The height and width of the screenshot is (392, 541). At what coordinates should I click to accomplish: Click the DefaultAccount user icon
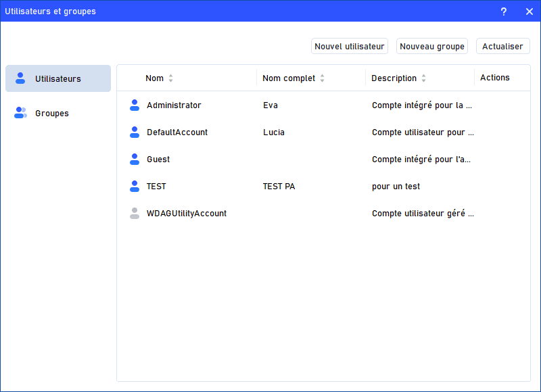click(x=135, y=132)
